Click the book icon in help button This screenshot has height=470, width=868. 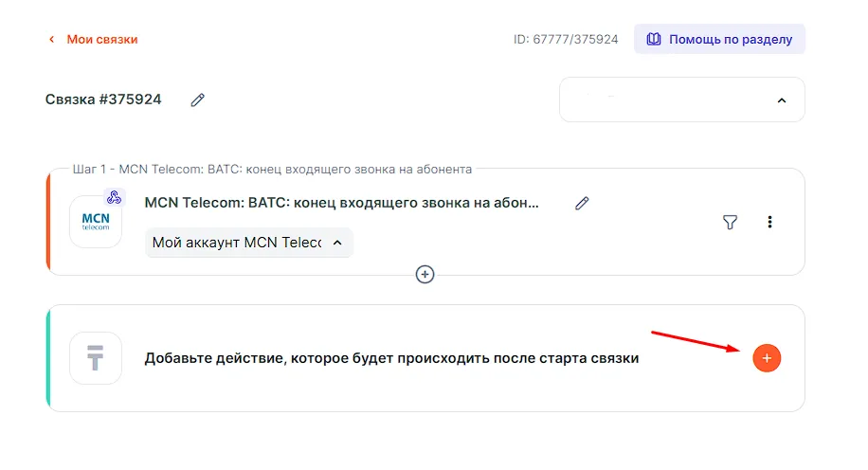click(654, 40)
